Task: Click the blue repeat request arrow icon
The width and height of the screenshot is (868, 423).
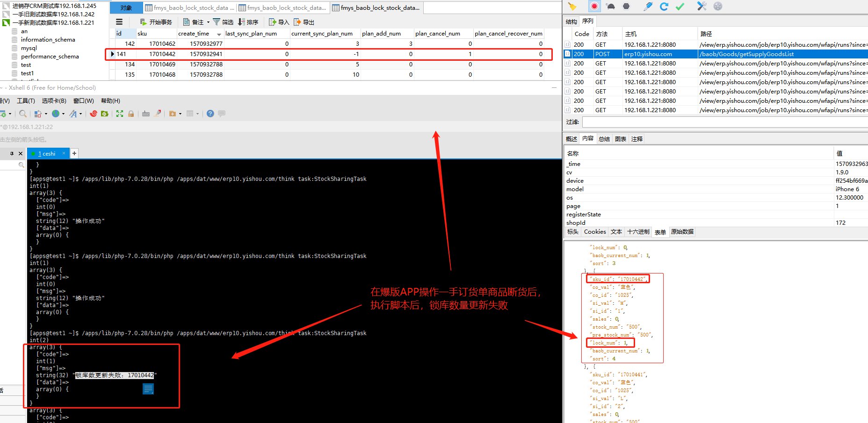Action: point(664,6)
